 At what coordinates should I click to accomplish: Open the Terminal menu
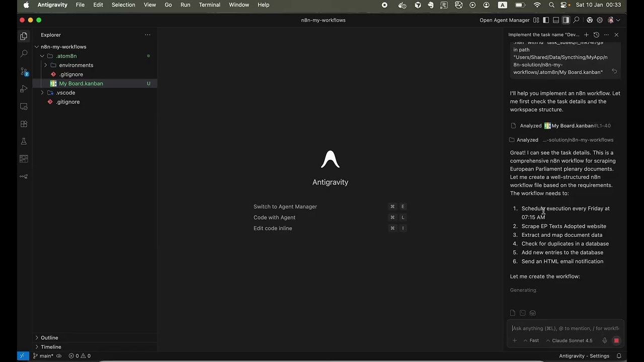pyautogui.click(x=210, y=5)
